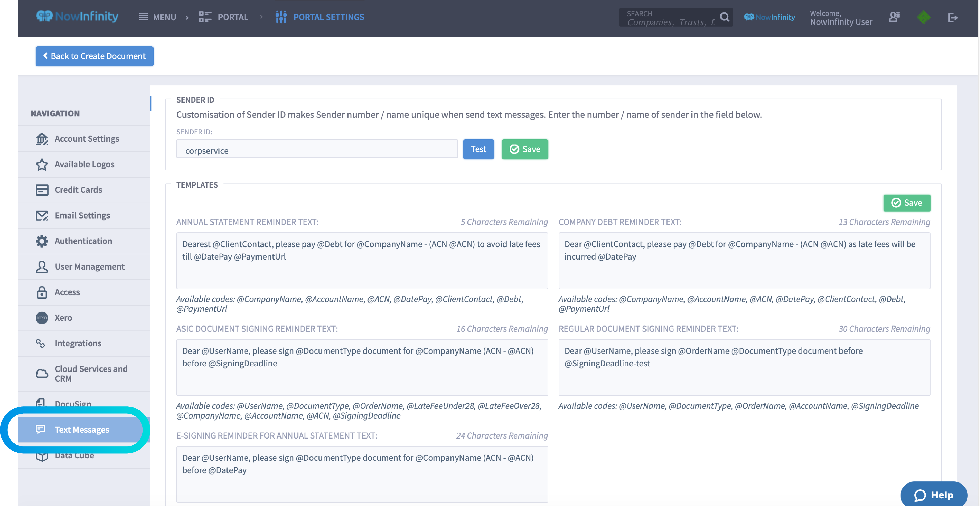Open the hamburger MENU icon
This screenshot has height=506, width=980.
coord(143,17)
